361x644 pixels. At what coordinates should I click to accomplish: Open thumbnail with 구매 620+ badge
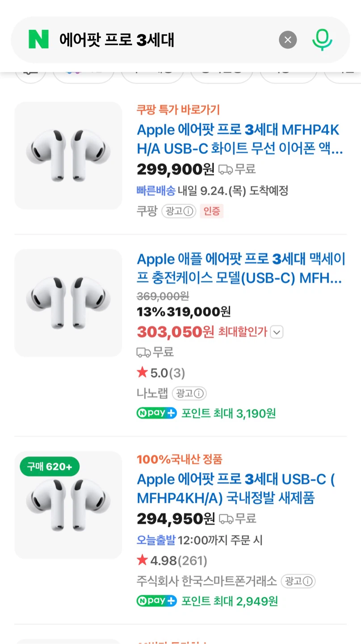[68, 505]
